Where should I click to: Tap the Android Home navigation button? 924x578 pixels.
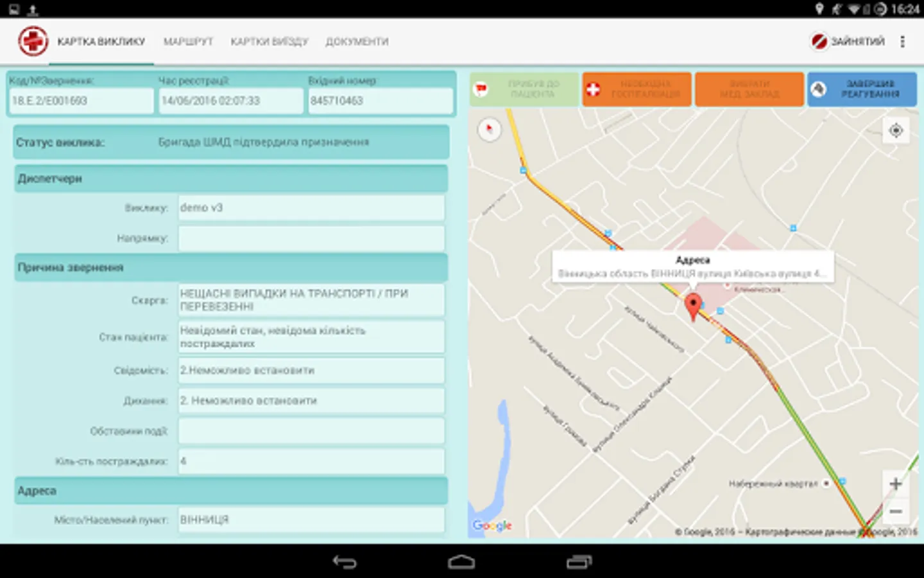click(x=461, y=562)
